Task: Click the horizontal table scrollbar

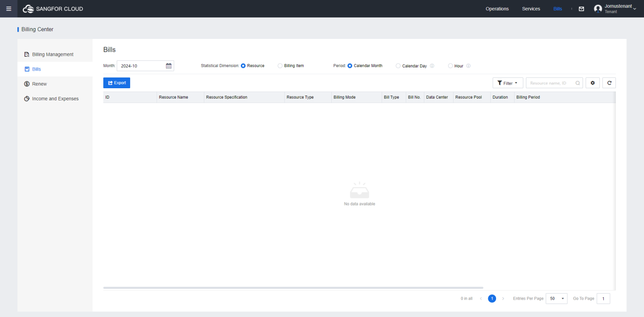Action: click(x=293, y=288)
